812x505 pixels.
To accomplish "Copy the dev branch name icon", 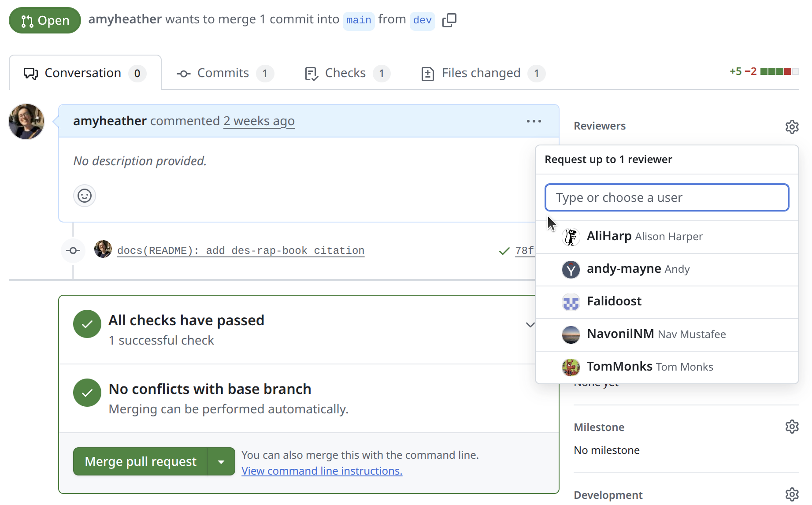I will coord(449,20).
